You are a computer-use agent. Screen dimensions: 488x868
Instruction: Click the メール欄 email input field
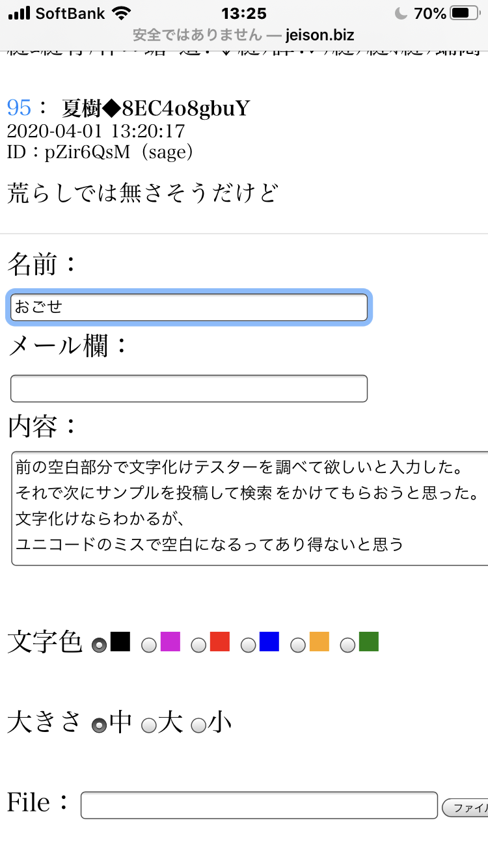pos(189,388)
